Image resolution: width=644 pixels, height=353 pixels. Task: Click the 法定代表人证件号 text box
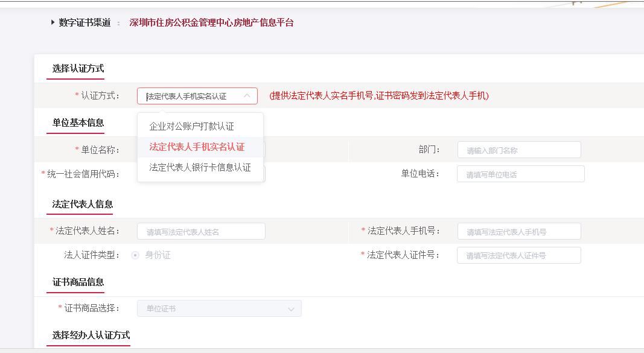pos(518,255)
